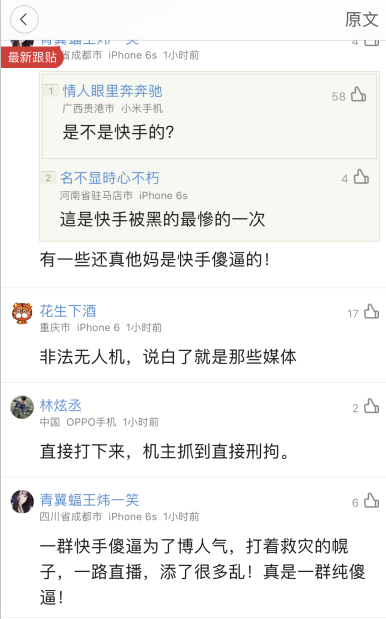Open the 原文 original article link

click(362, 19)
